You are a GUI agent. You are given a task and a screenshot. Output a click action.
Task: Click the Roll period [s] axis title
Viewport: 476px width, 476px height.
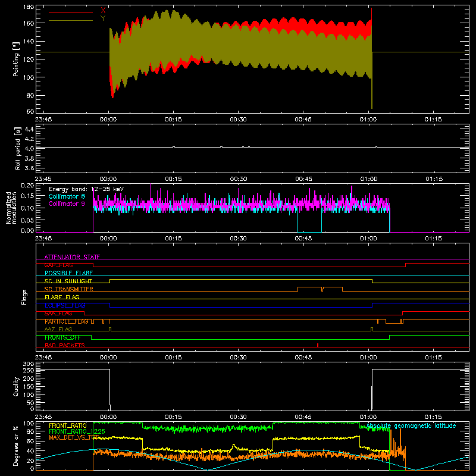18,148
